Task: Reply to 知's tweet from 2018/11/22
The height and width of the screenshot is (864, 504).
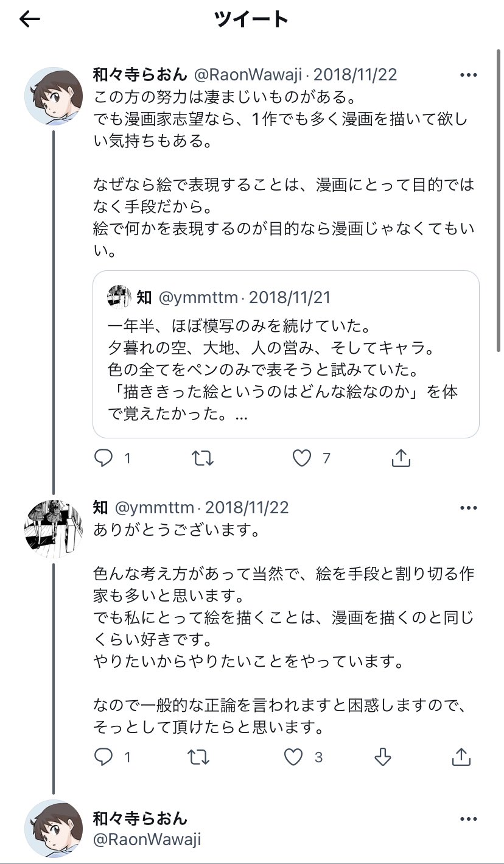Action: [x=104, y=757]
